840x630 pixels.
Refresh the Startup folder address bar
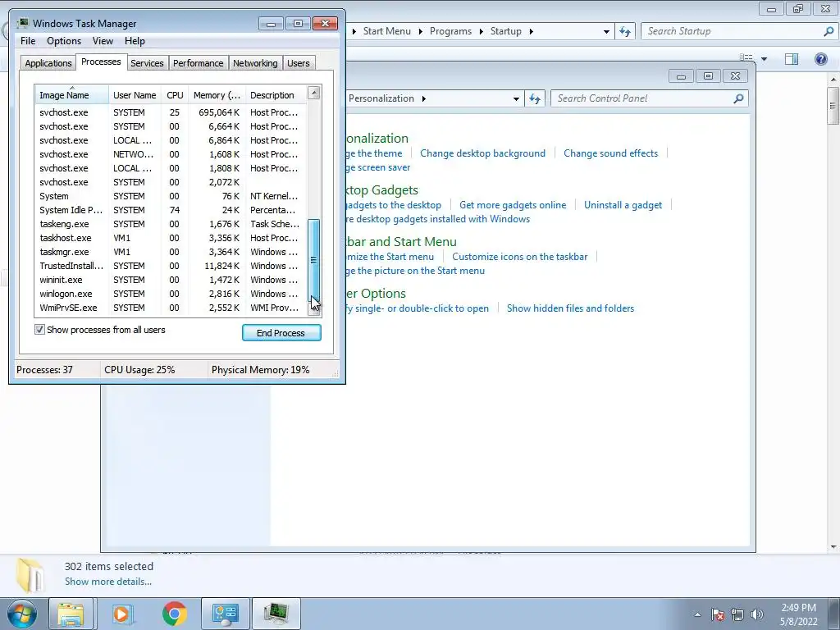[624, 31]
